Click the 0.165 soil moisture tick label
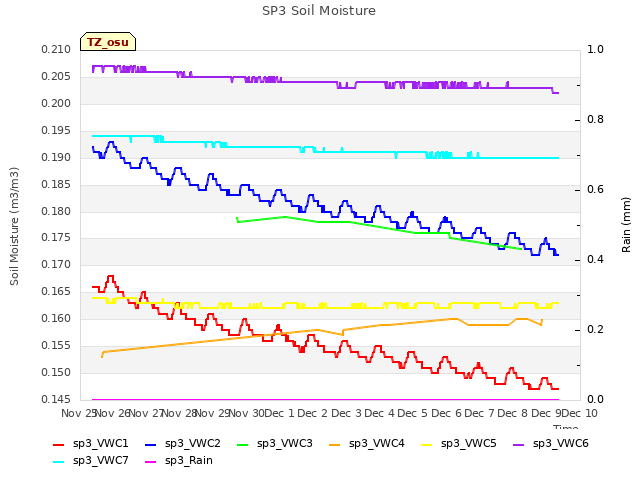 click(56, 291)
